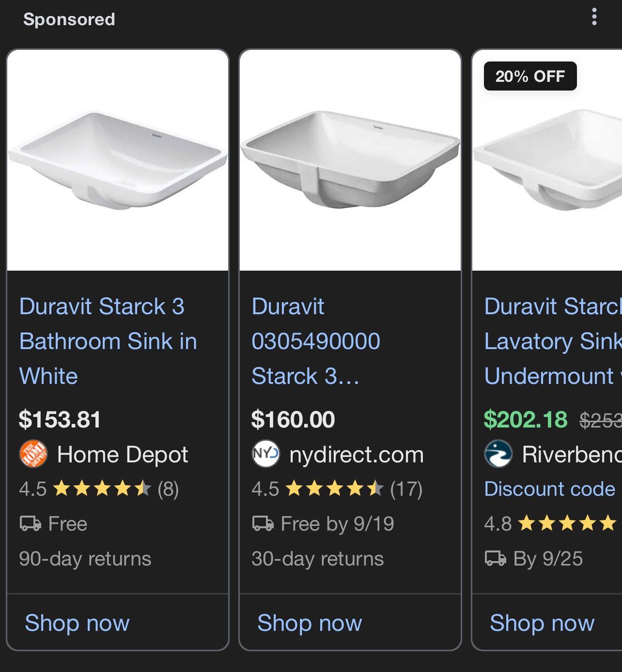Click the nydirect.com star rating
This screenshot has width=622, height=672.
point(335,489)
